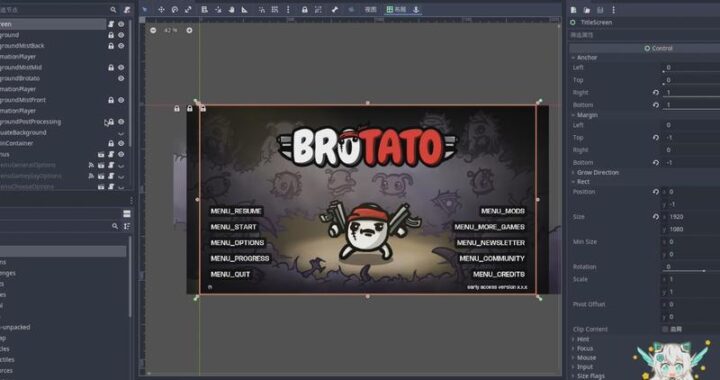Edit the Size y field showing 1080
720x380 pixels.
[x=691, y=229]
